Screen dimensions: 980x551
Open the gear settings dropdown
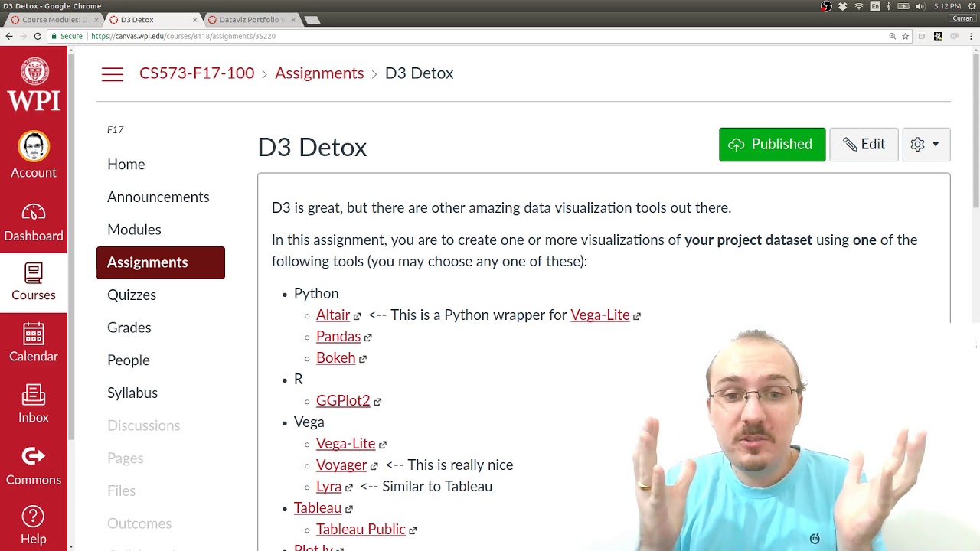click(926, 145)
